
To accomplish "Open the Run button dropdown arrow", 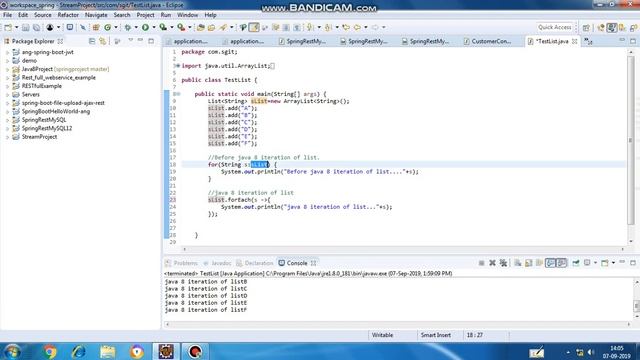I will 153,27.
